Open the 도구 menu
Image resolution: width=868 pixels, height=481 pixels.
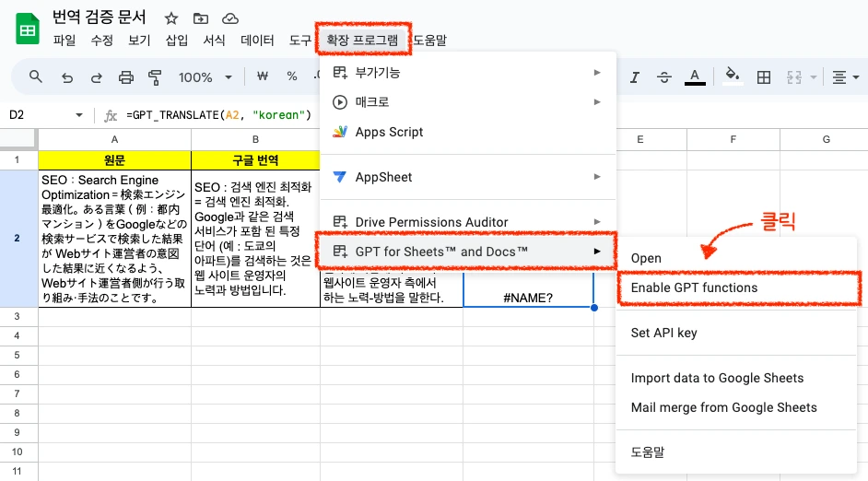click(x=300, y=41)
